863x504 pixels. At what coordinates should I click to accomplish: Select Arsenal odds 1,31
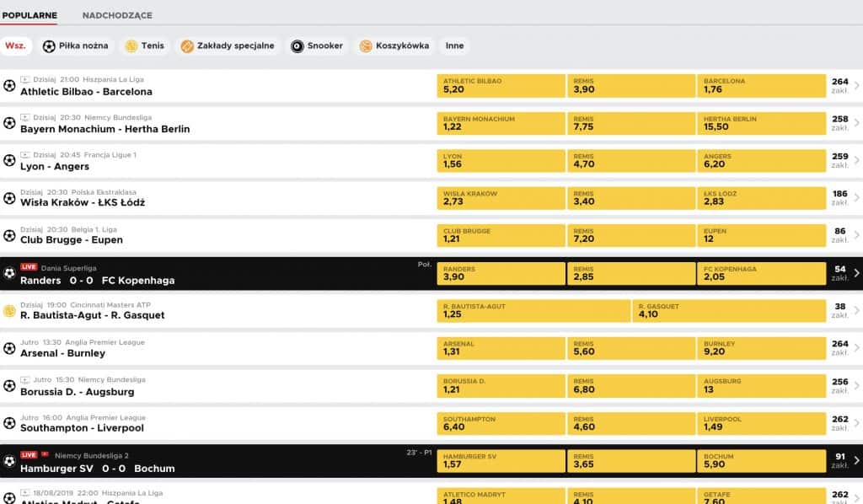click(501, 348)
